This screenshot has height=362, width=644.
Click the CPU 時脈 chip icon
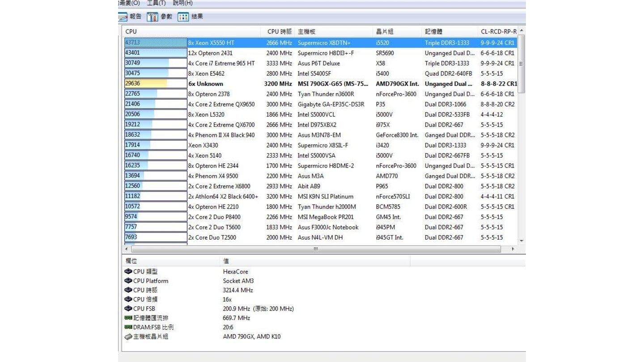click(x=128, y=290)
